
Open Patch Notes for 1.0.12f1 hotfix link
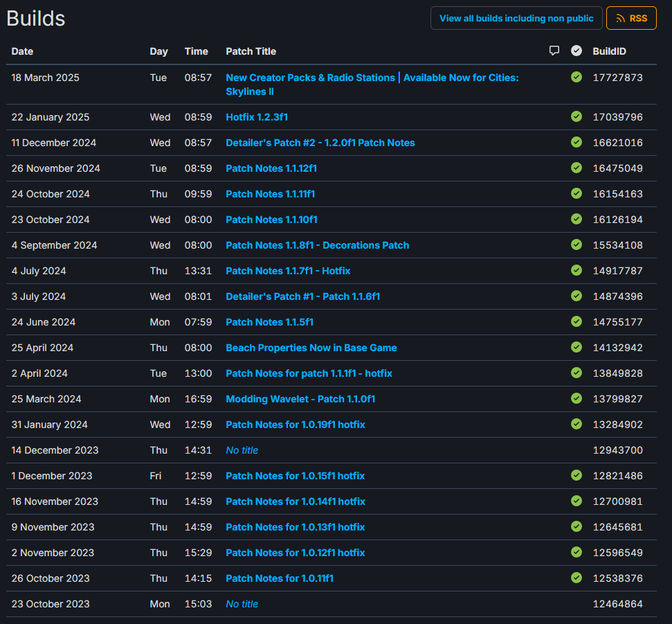click(296, 553)
